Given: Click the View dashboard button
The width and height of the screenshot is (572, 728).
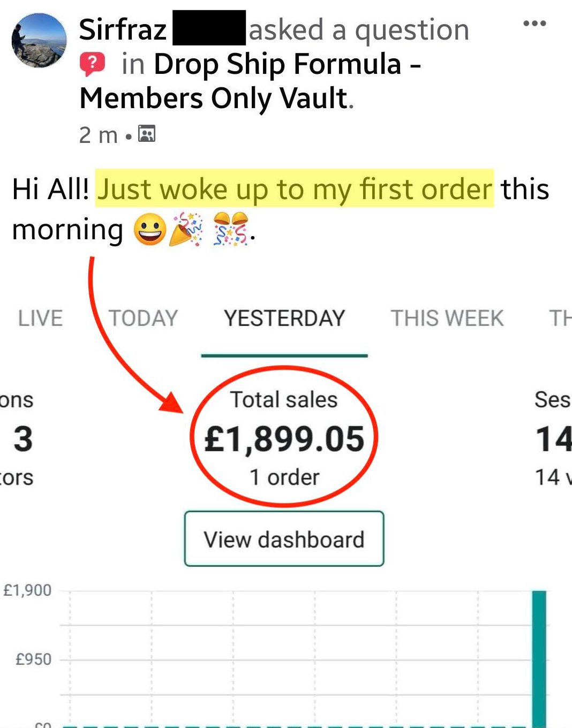Looking at the screenshot, I should tap(284, 539).
